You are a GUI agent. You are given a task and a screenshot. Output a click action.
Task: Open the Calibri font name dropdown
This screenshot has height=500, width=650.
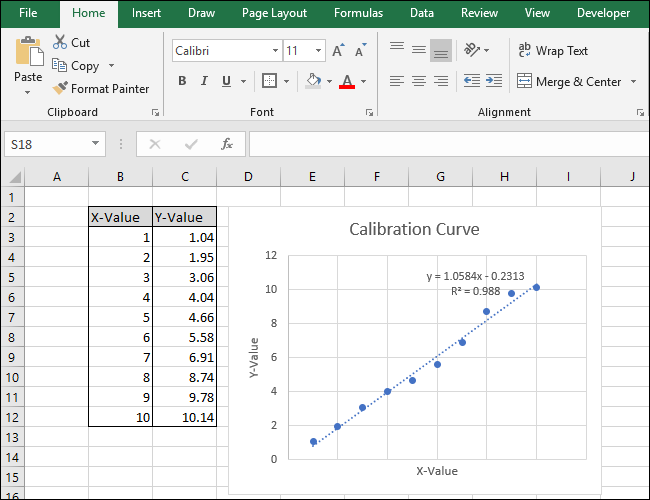276,50
